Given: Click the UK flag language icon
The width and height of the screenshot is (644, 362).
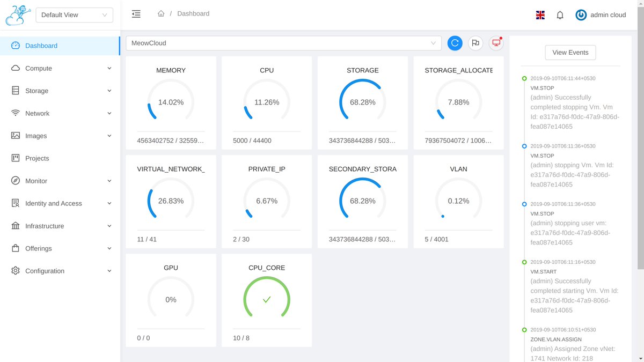Looking at the screenshot, I should coord(540,15).
